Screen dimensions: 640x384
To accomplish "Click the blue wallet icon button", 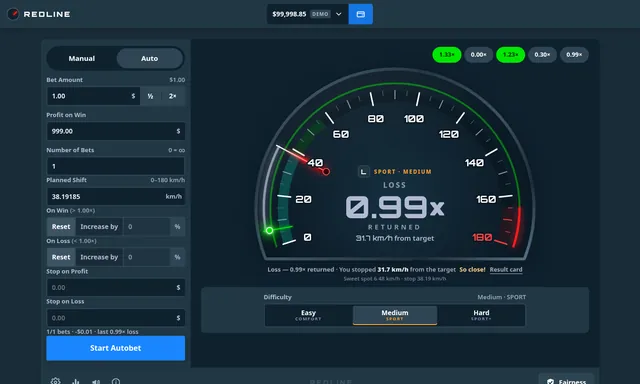I will tap(360, 14).
